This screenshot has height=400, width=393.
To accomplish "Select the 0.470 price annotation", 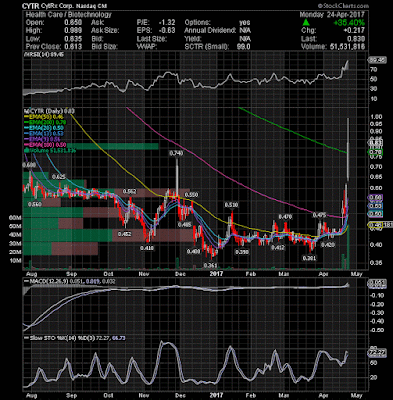I will click(285, 217).
